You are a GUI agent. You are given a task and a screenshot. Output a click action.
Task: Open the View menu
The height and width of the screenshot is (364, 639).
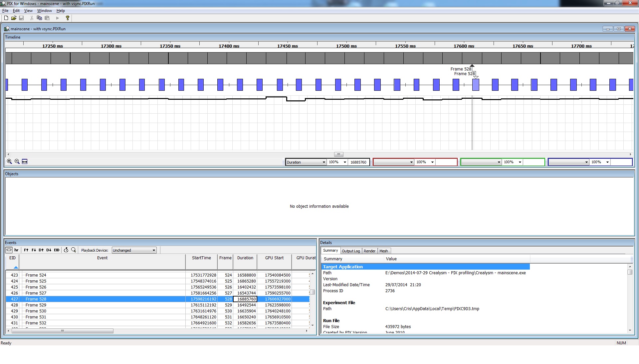[x=28, y=11]
